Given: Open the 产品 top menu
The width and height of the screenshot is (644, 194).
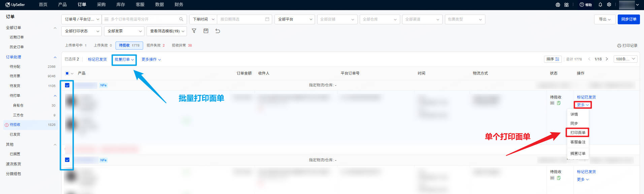Looking at the screenshot, I should (x=62, y=5).
